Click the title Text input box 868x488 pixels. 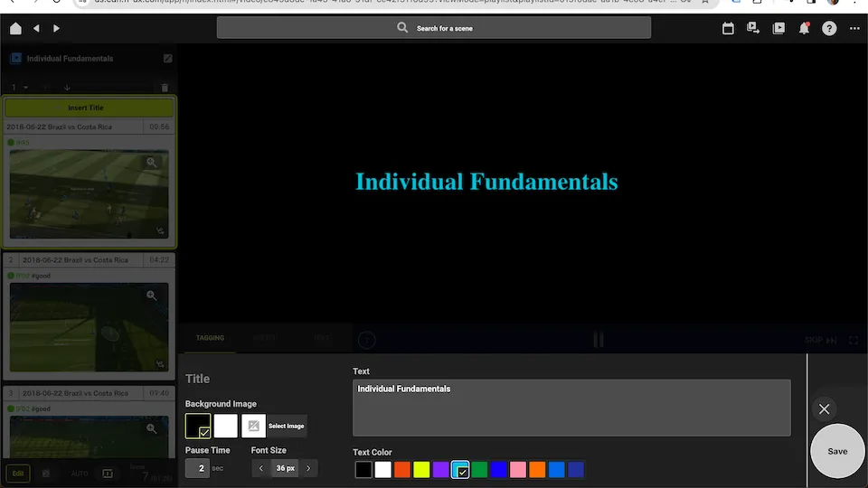tap(571, 408)
